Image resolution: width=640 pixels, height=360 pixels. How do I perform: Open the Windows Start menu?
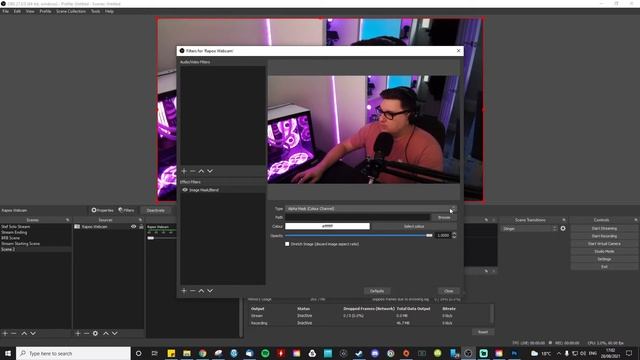(x=8, y=353)
